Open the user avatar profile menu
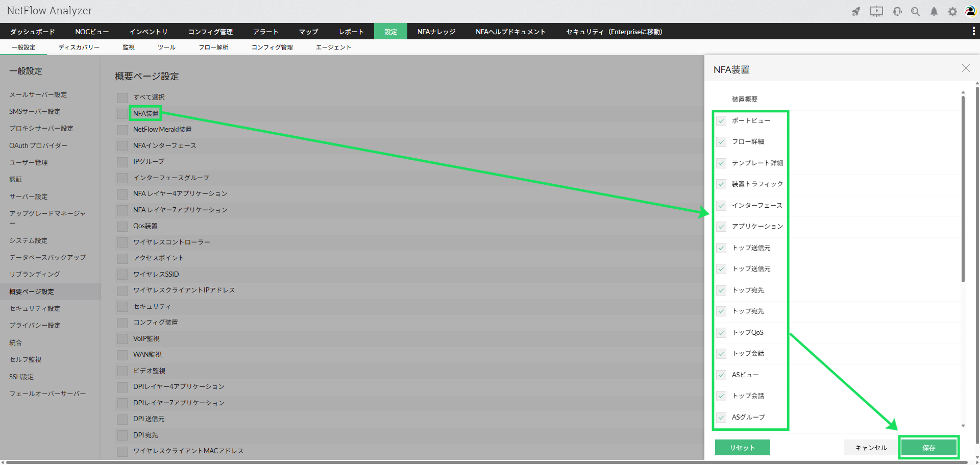This screenshot has width=980, height=465. (970, 11)
